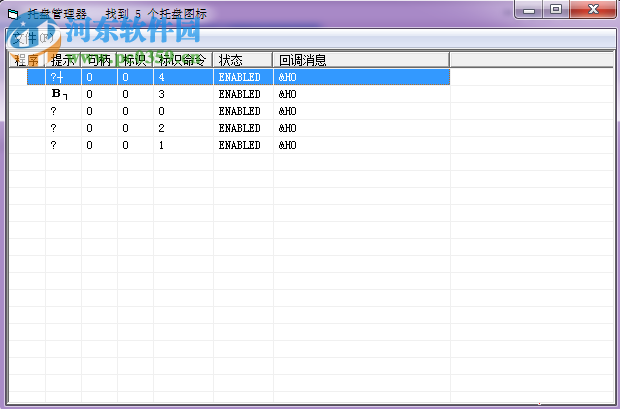Click the 'B┐' tooltip cell
Screen dimensions: 620x410
pyautogui.click(x=60, y=94)
